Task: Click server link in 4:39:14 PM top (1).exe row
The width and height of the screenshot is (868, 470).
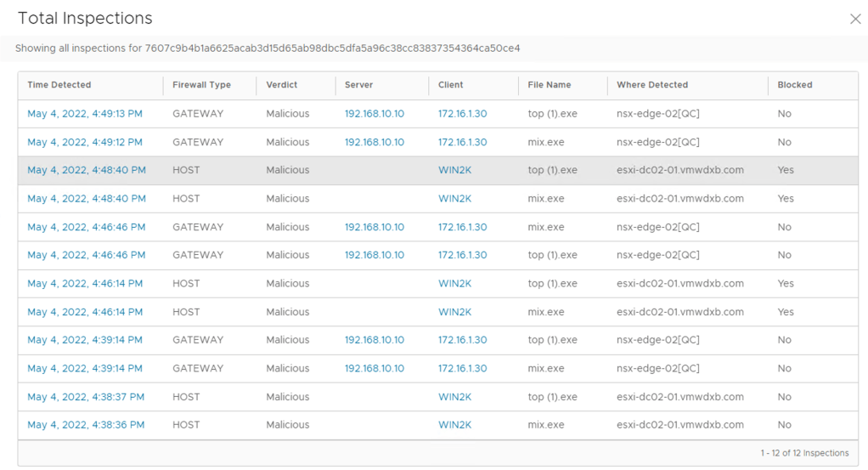Action: [375, 340]
